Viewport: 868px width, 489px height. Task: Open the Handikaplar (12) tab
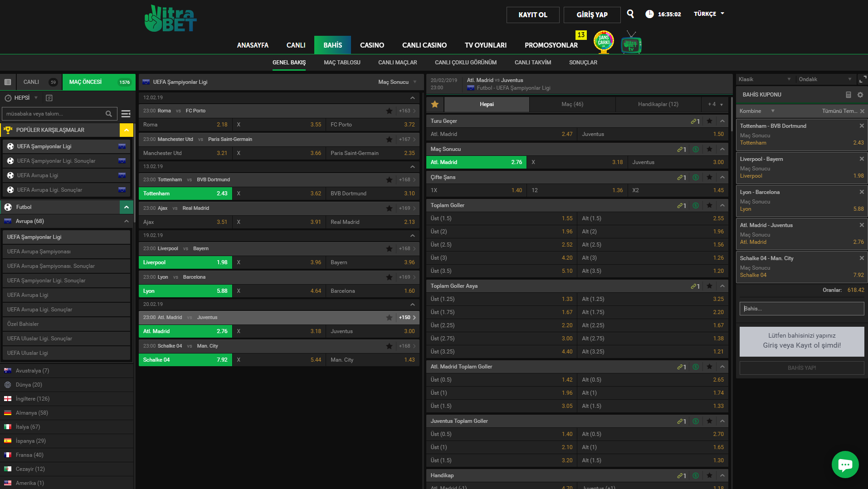[658, 104]
